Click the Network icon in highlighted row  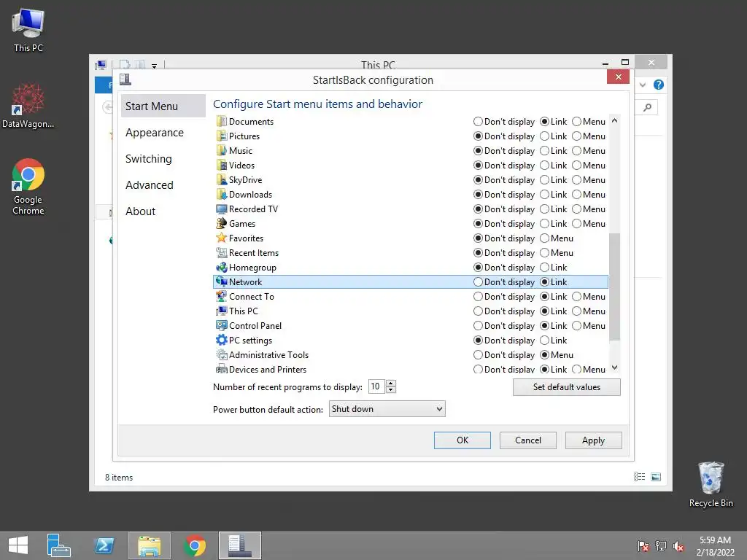coord(222,282)
